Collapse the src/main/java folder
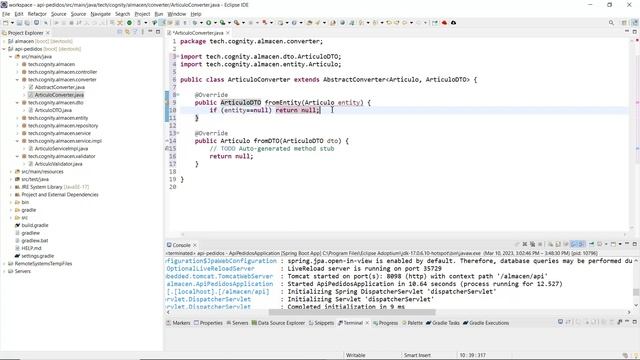Viewport: 640px width, 360px height. pos(11,57)
